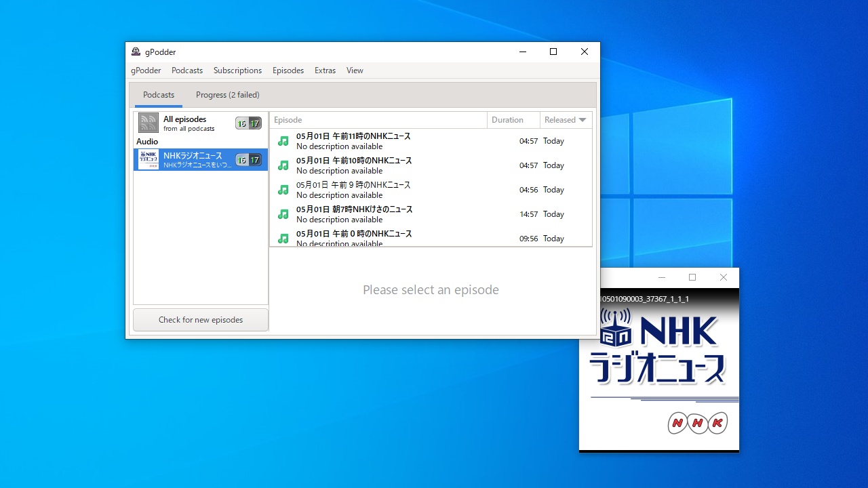Viewport: 868px width, 488px height.
Task: Select episode 05月01日 午前０時のNHKニュース
Action: (431, 237)
